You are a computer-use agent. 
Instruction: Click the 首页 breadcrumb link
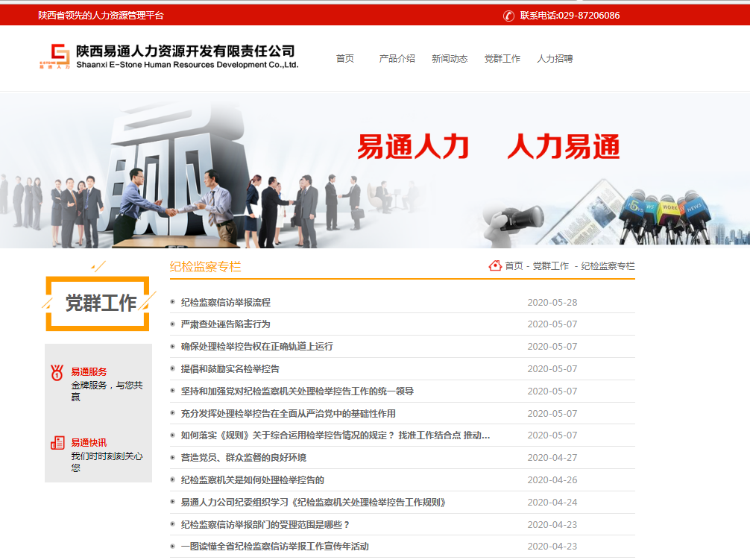[x=514, y=266]
